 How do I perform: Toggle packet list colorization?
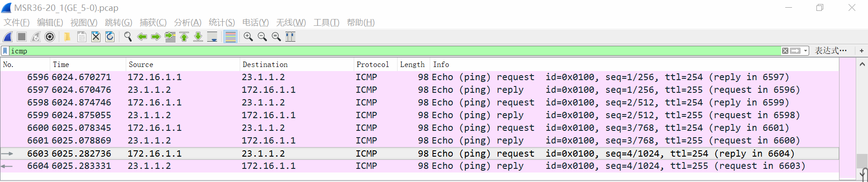coord(231,37)
